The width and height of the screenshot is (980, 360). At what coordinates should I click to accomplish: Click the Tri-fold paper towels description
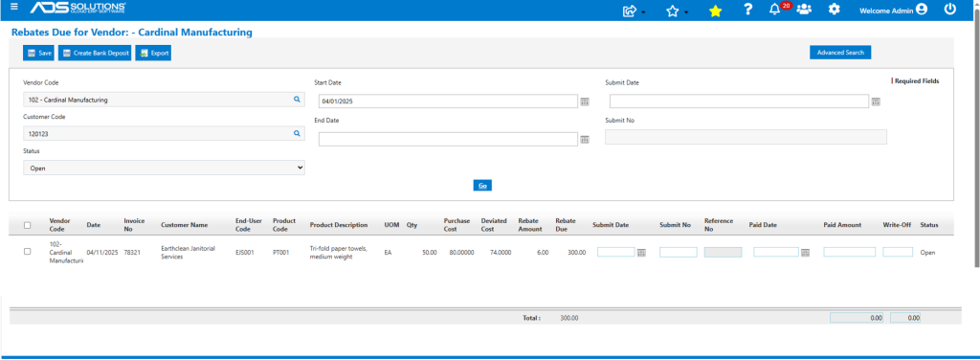pyautogui.click(x=338, y=252)
